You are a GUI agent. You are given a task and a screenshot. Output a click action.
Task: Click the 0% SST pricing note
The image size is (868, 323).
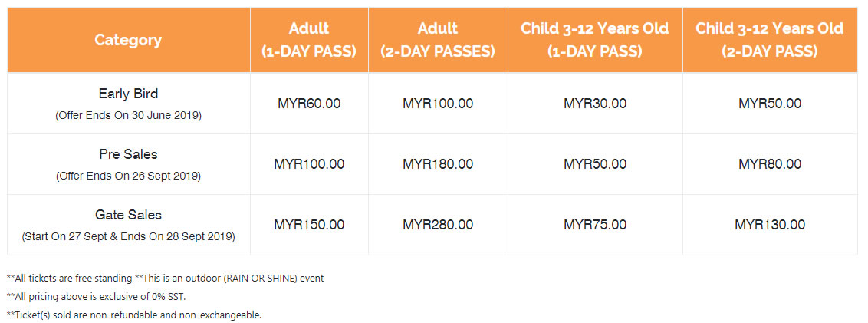92,296
